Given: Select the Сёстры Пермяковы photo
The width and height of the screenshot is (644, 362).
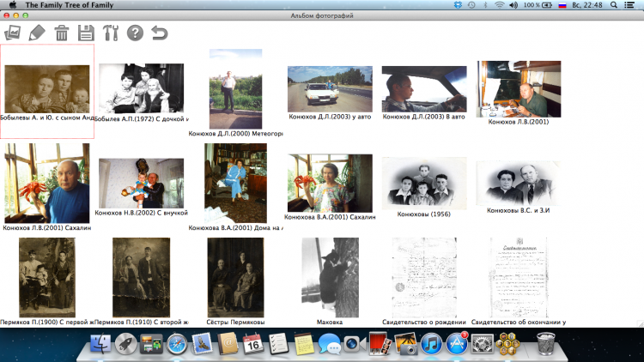Looking at the screenshot, I should (236, 277).
